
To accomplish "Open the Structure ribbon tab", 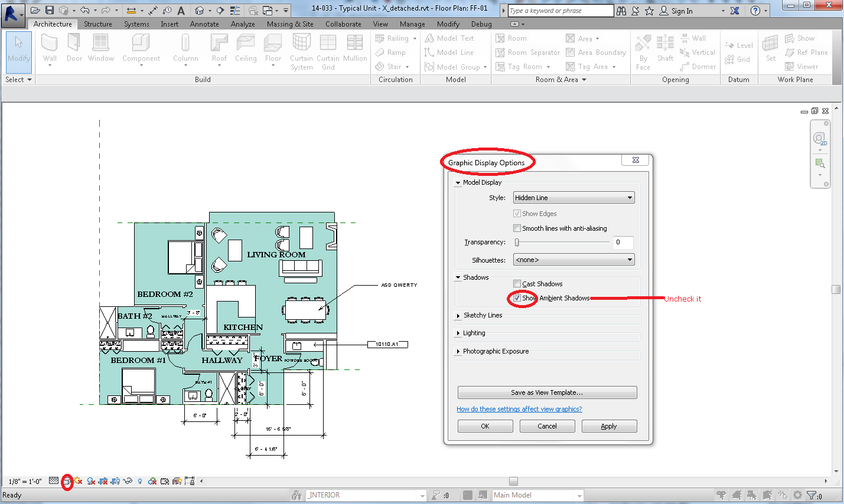I will [98, 24].
